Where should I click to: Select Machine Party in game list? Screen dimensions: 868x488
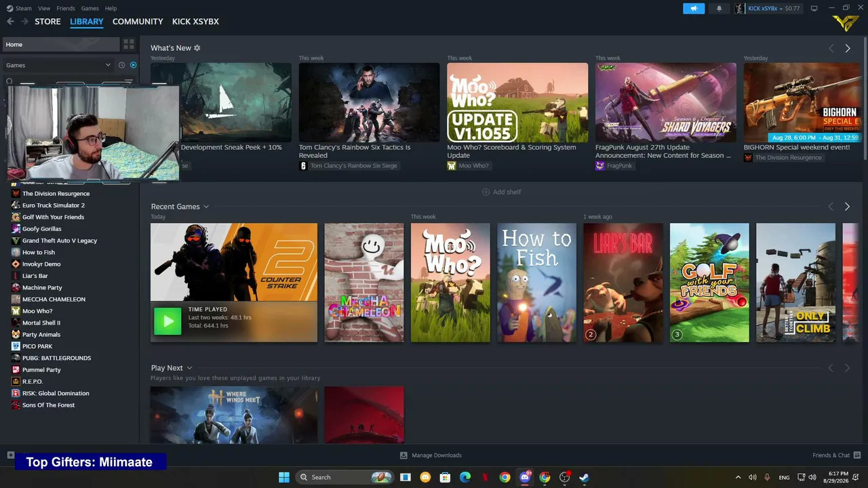click(x=42, y=287)
